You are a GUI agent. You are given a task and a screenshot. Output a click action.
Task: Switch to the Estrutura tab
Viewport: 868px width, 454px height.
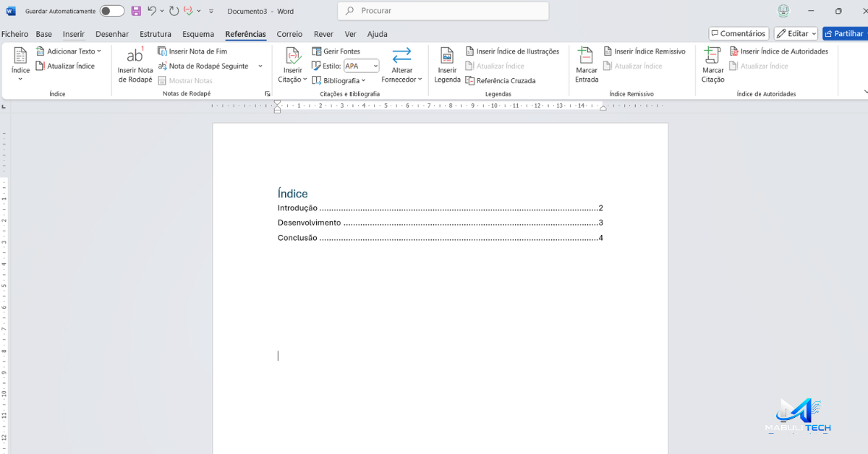click(x=156, y=34)
